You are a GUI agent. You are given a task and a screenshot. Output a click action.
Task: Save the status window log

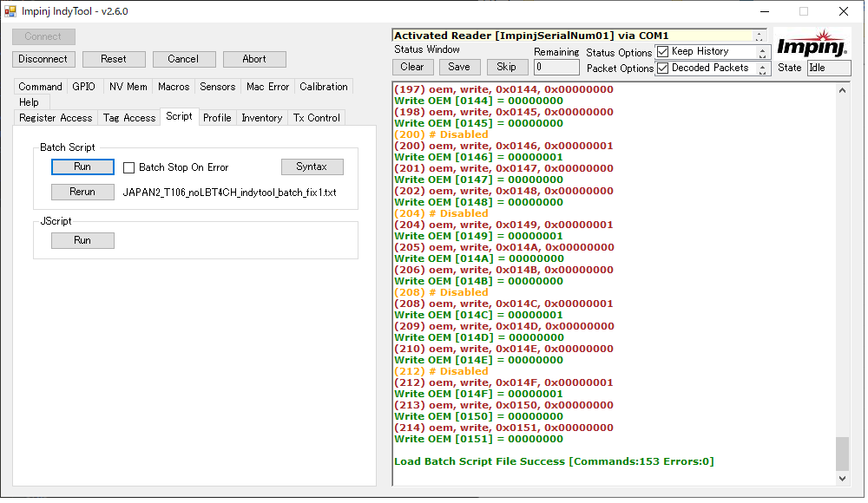pos(459,67)
